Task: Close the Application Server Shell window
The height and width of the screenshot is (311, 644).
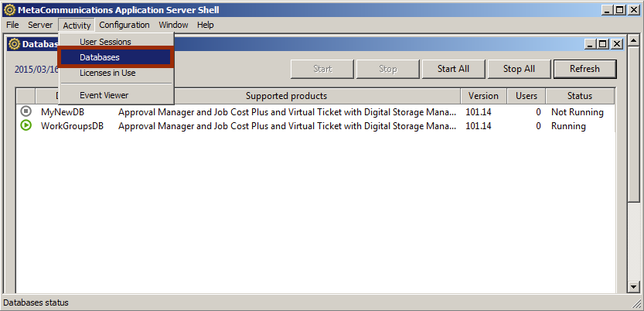Action: 634,10
